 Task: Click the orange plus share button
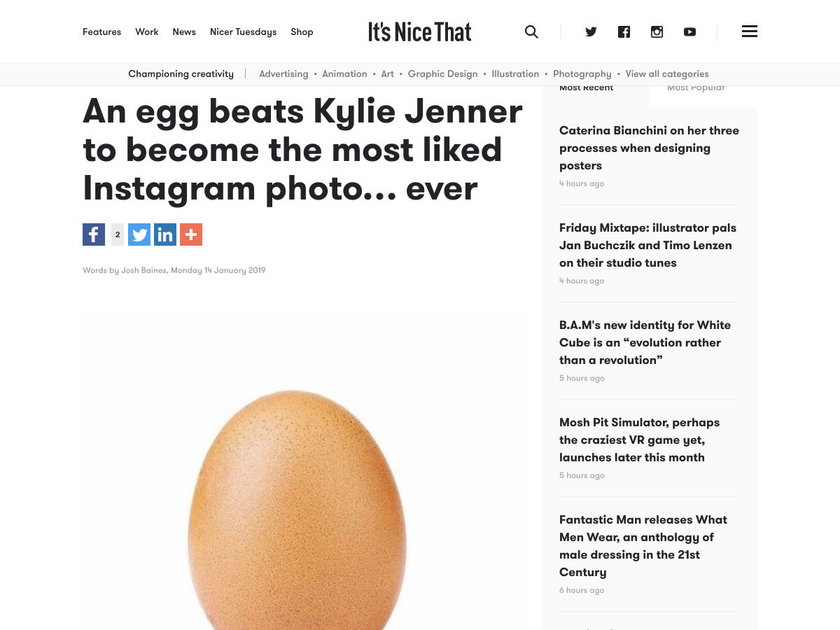[191, 234]
